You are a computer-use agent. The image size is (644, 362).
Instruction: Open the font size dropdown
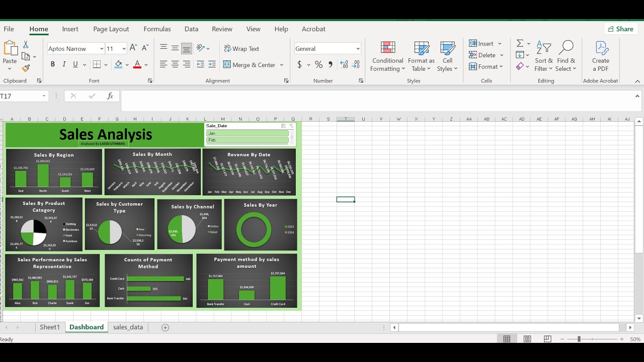(124, 49)
